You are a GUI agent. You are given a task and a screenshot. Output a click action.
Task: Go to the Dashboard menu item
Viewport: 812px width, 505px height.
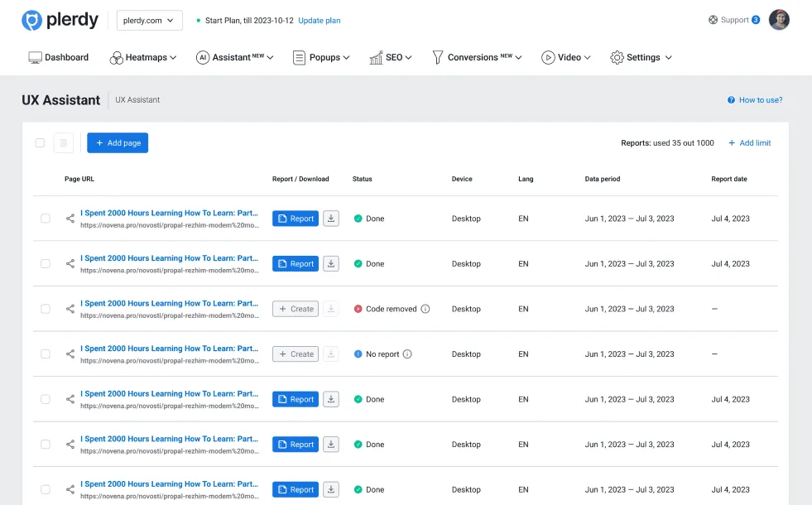(59, 57)
